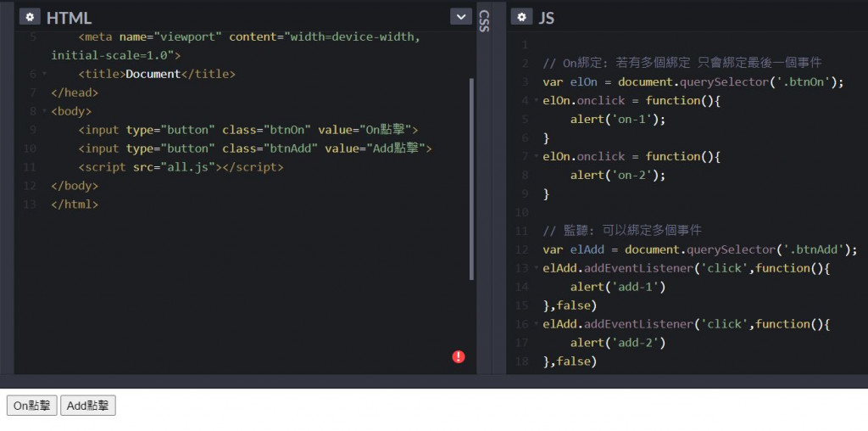The height and width of the screenshot is (431, 868).
Task: Click the On點擊 button in preview
Action: tap(31, 406)
